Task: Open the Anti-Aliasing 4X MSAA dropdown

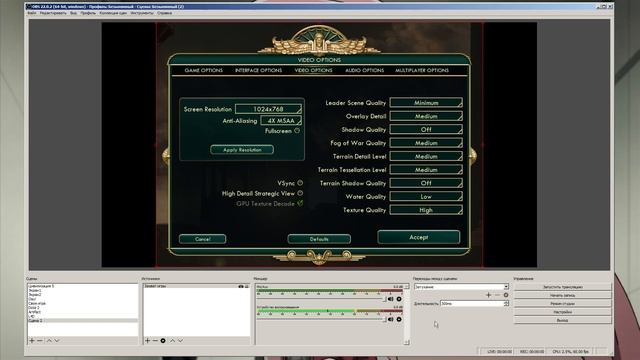Action: [x=281, y=120]
